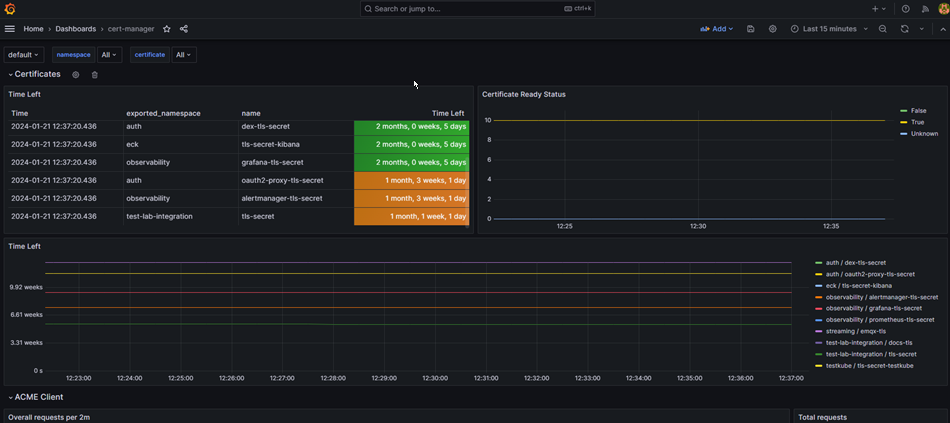Toggle 'streaming / emqx-tls' legend series

click(x=853, y=331)
